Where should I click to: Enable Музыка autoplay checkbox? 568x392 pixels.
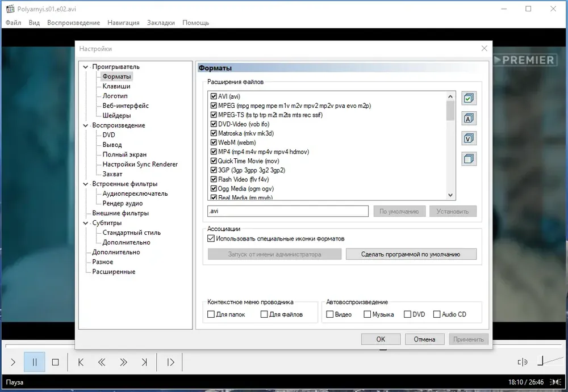click(367, 314)
